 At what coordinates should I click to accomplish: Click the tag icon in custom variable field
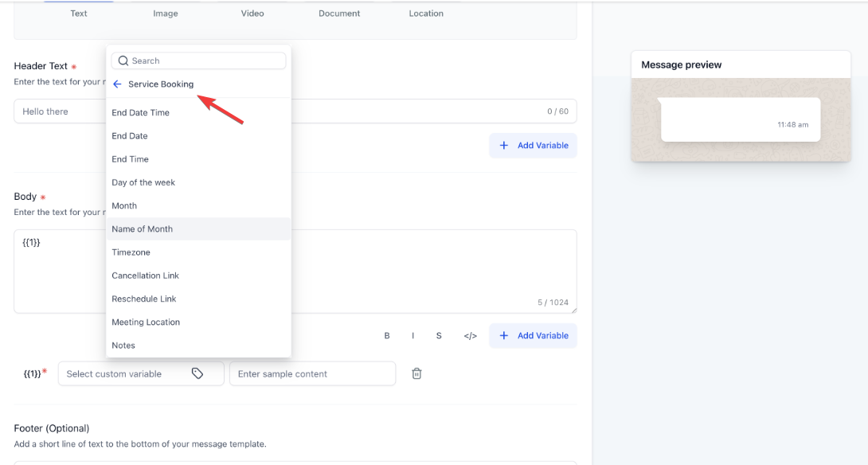click(197, 373)
